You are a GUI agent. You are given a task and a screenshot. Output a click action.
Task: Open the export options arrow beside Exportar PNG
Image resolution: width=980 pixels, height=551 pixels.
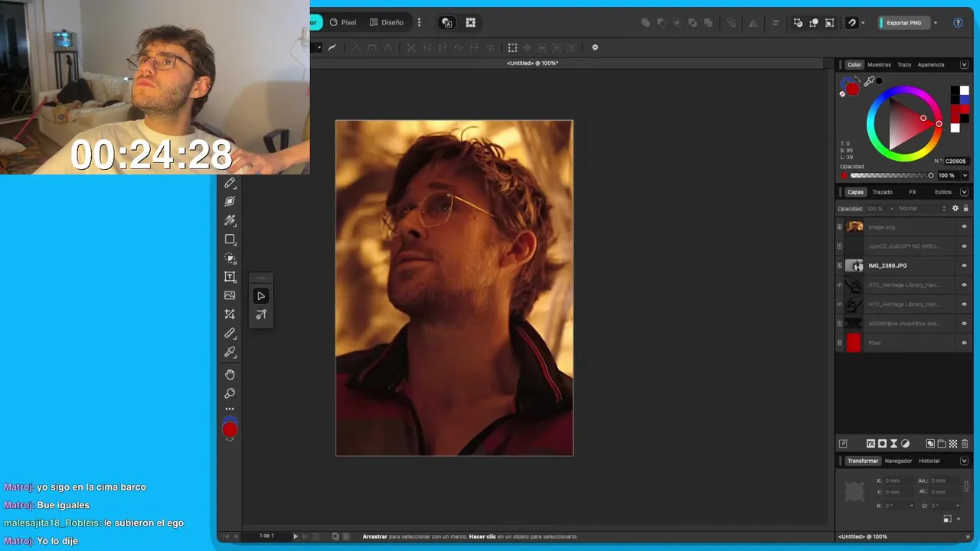click(x=935, y=23)
